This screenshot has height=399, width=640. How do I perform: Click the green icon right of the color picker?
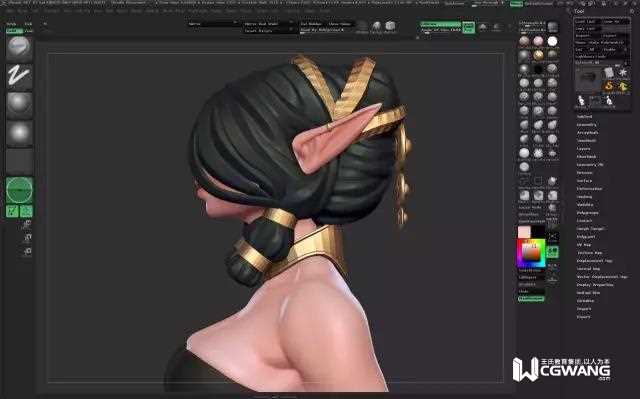point(553,251)
